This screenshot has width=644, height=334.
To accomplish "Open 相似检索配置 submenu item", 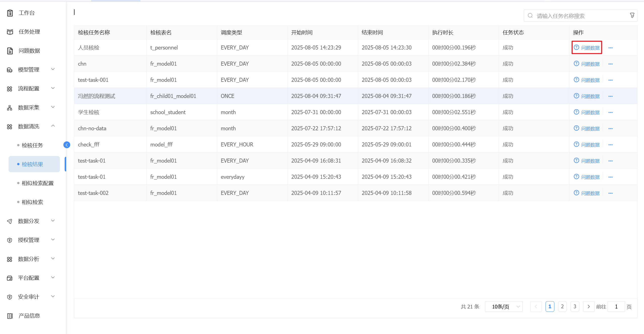I will coord(38,183).
